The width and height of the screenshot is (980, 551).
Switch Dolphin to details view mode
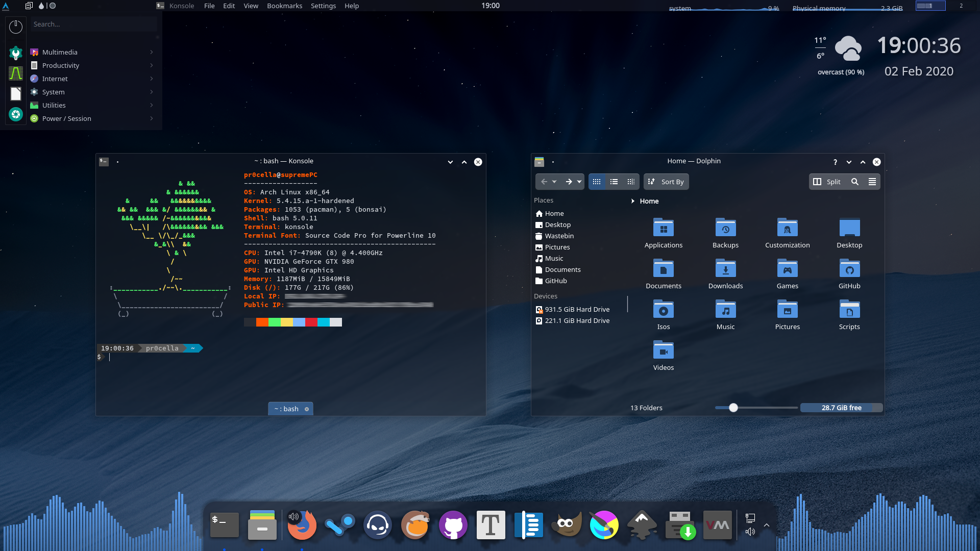pyautogui.click(x=631, y=182)
